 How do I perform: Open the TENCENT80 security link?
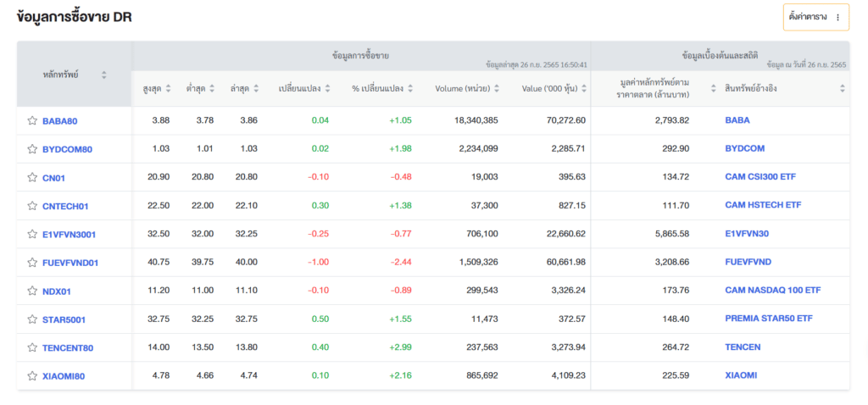pyautogui.click(x=68, y=348)
